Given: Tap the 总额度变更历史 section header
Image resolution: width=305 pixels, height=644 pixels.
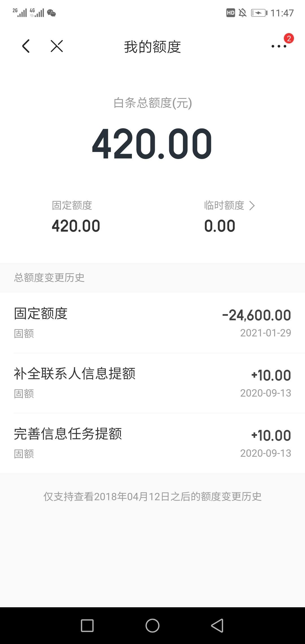Looking at the screenshot, I should click(x=49, y=278).
